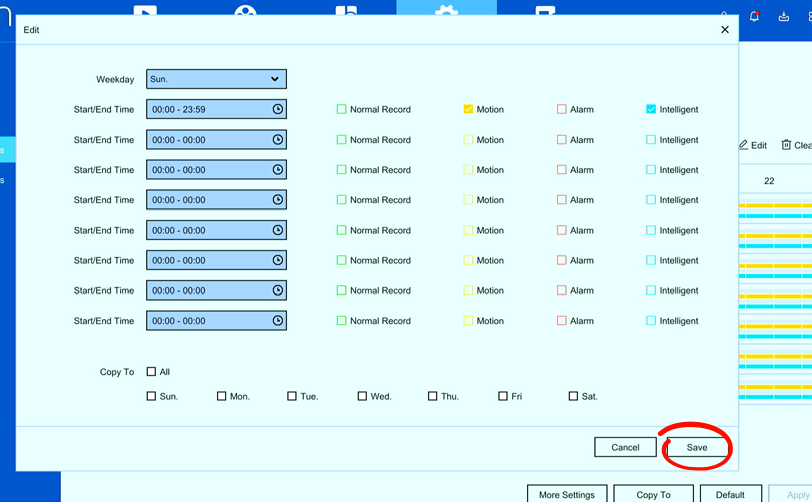This screenshot has height=502, width=812.
Task: Click the Save button
Action: tap(697, 447)
